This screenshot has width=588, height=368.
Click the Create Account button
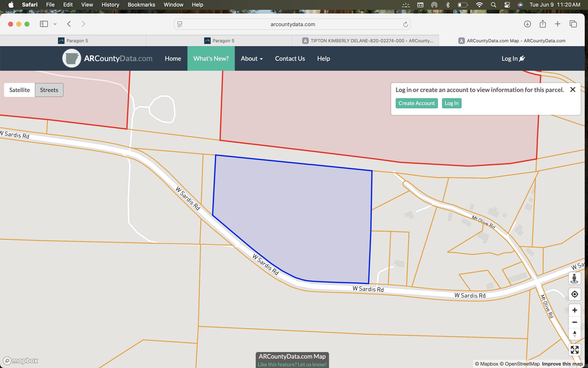[416, 103]
